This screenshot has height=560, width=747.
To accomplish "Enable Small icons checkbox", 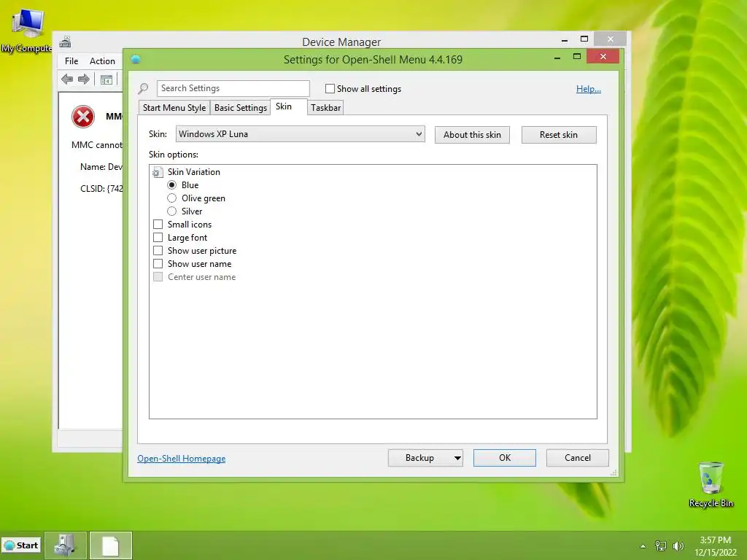I will (x=158, y=225).
